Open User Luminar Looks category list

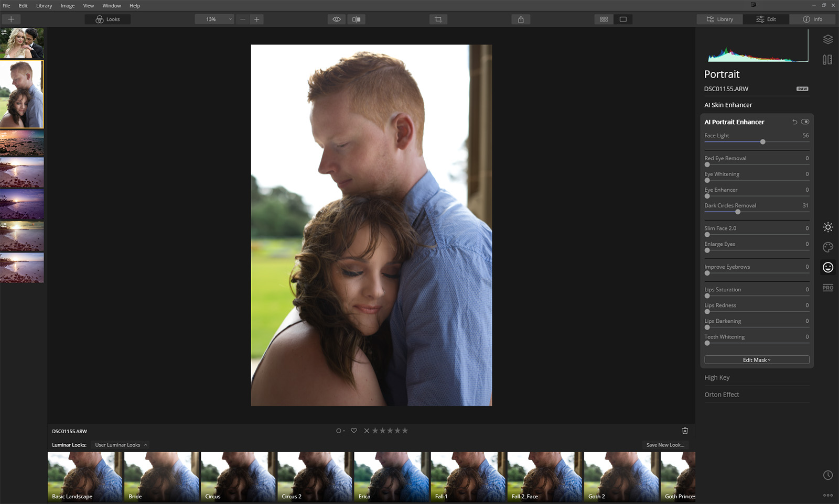tap(121, 445)
